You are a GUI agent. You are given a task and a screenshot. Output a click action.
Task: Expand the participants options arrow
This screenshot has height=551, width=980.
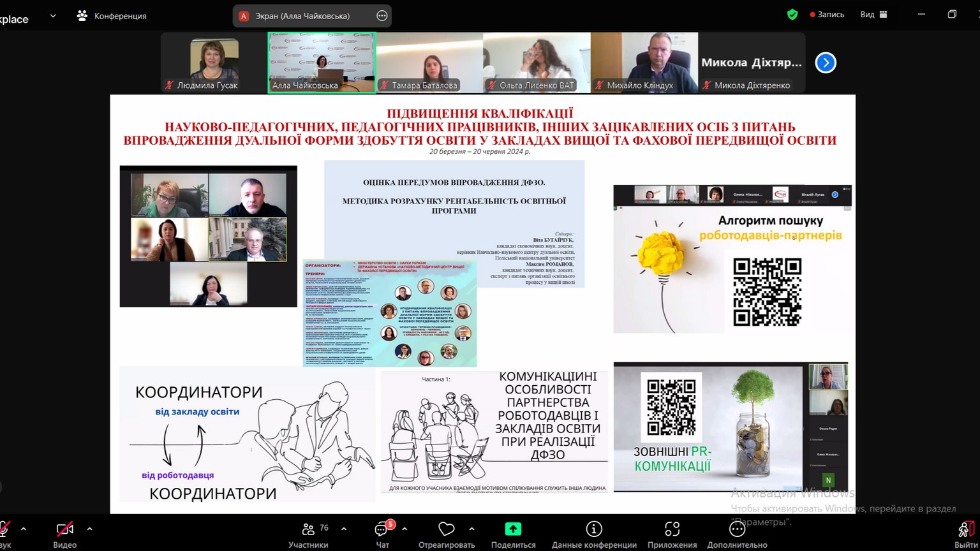[x=344, y=529]
